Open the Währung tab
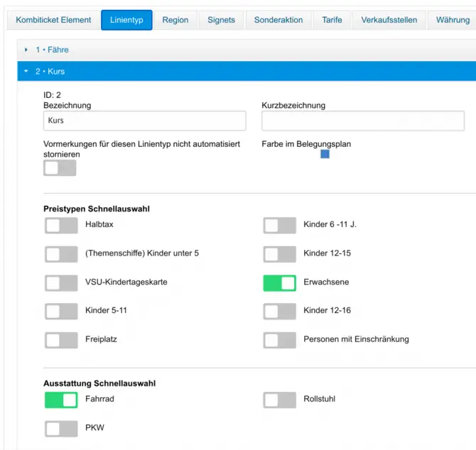The height and width of the screenshot is (450, 476). point(452,20)
